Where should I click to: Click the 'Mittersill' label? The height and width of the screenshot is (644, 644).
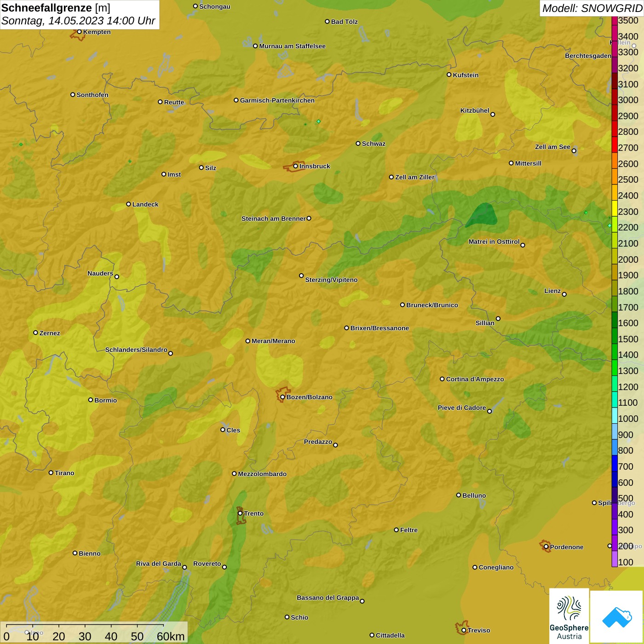pos(529,163)
